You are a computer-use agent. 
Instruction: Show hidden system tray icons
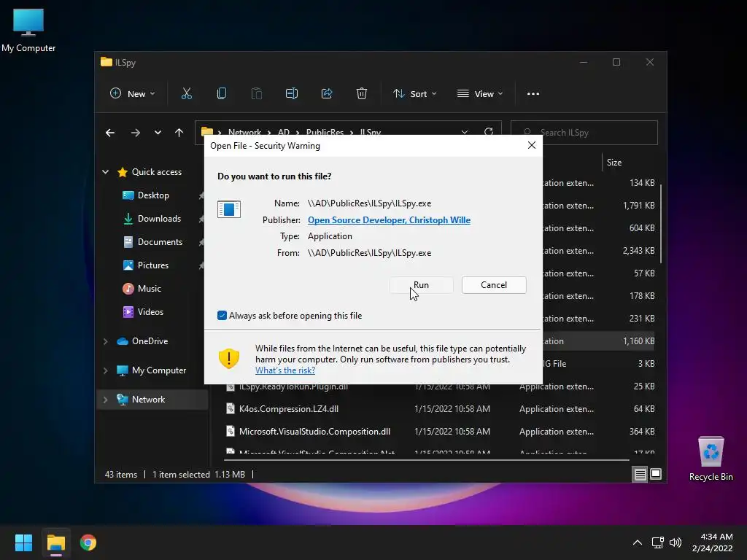coord(638,542)
